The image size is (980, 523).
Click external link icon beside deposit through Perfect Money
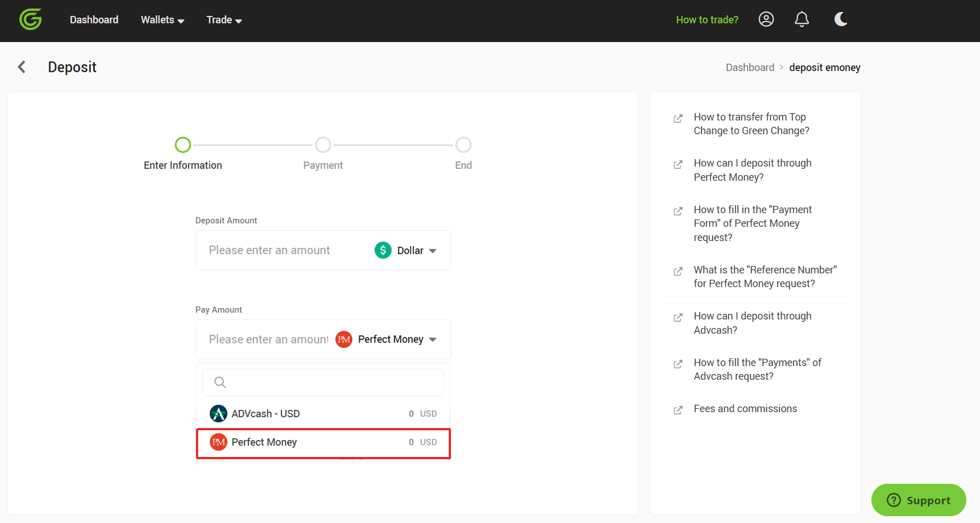[x=678, y=165]
